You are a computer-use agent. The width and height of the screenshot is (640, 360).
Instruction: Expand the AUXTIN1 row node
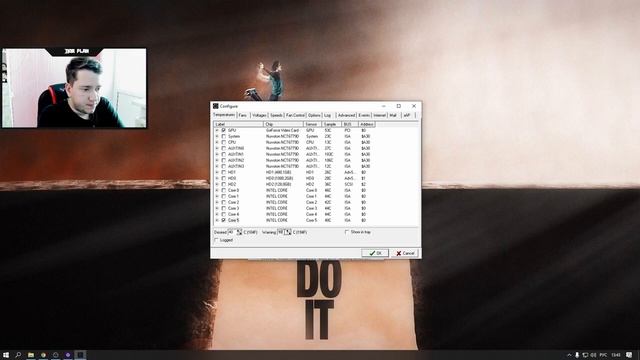pos(217,154)
